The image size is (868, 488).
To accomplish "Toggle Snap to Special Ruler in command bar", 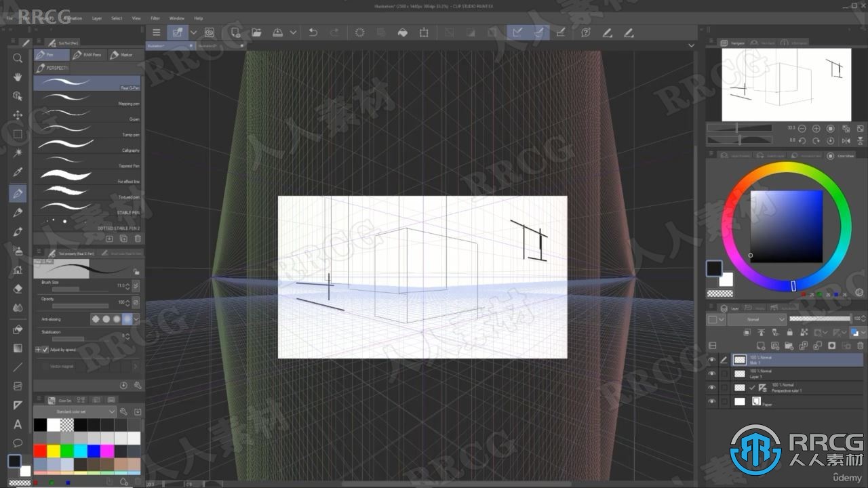I will click(539, 32).
